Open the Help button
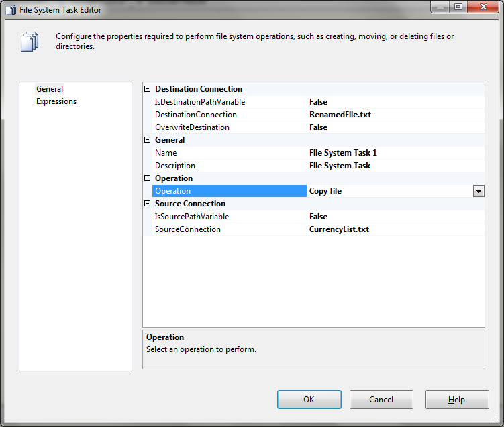The image size is (504, 427). click(457, 400)
